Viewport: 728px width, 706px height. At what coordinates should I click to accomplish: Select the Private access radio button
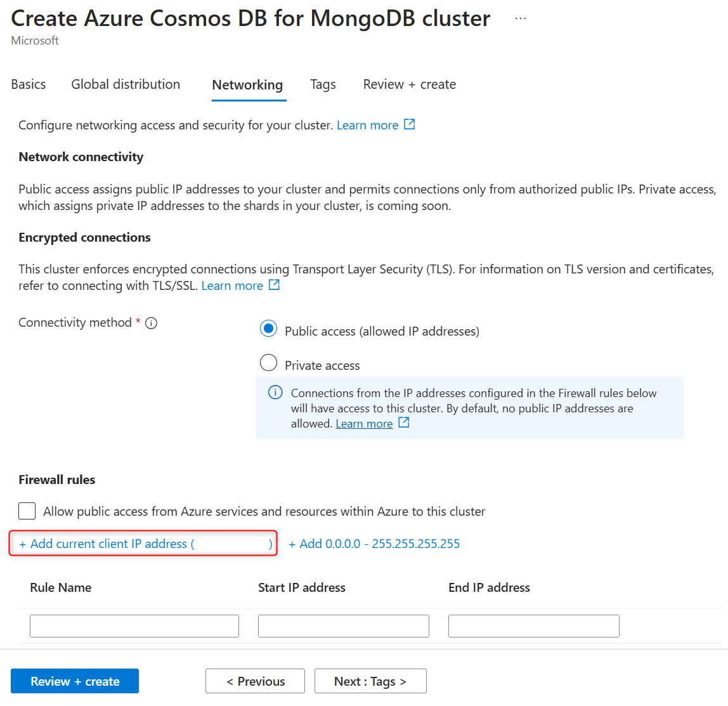click(x=268, y=363)
